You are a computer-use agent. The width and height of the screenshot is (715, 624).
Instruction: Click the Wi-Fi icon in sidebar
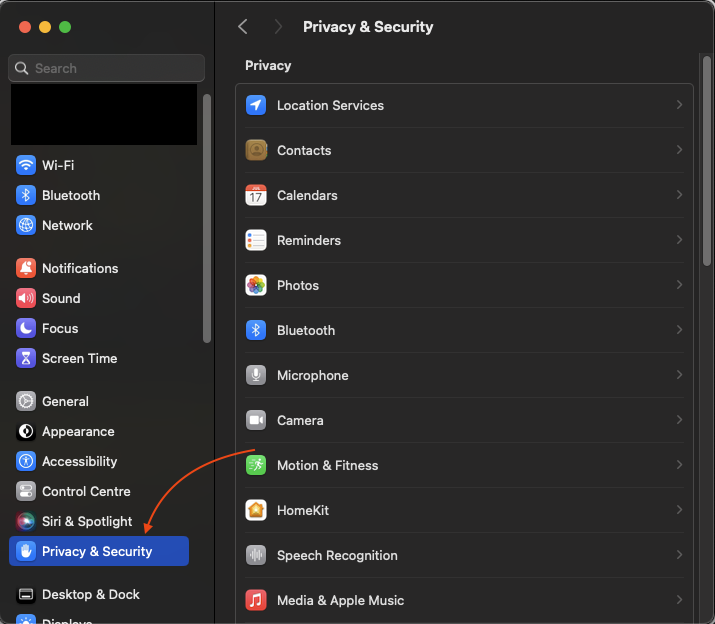coord(26,165)
